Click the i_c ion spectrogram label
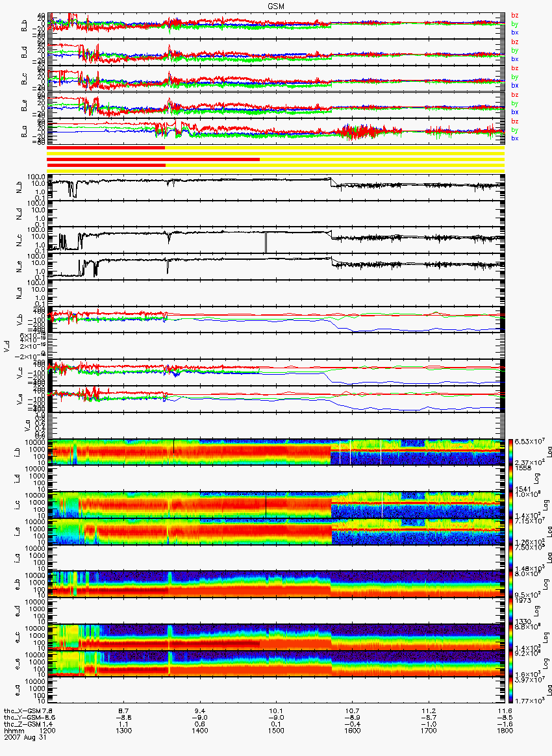 pos(18,505)
